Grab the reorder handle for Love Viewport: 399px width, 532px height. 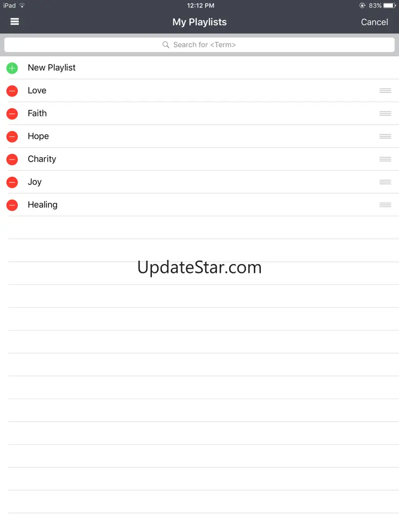[385, 90]
